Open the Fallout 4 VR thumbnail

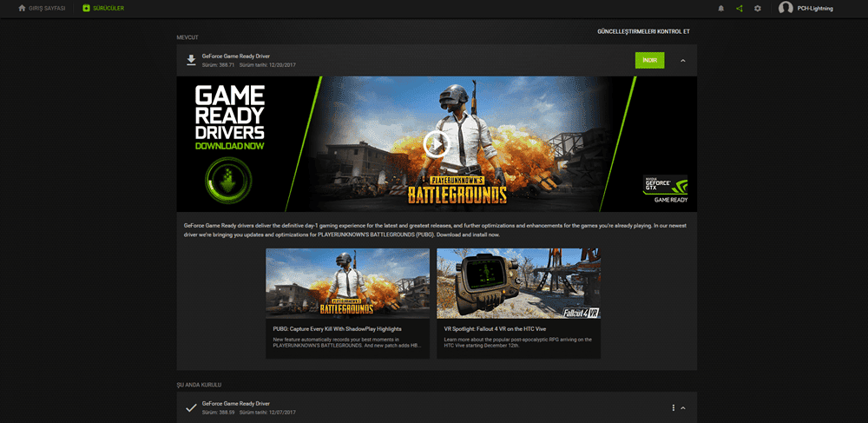click(x=519, y=283)
